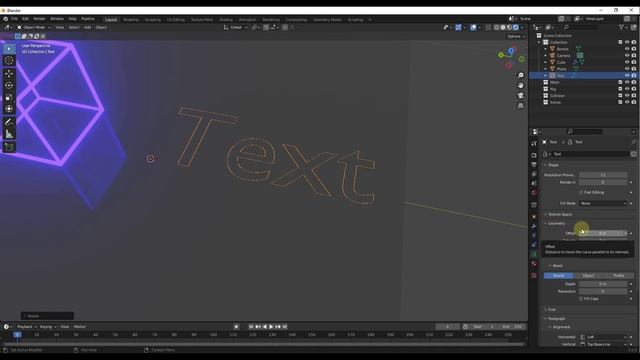Click the Bevel Depth slider field
This screenshot has height=360, width=640.
[603, 284]
